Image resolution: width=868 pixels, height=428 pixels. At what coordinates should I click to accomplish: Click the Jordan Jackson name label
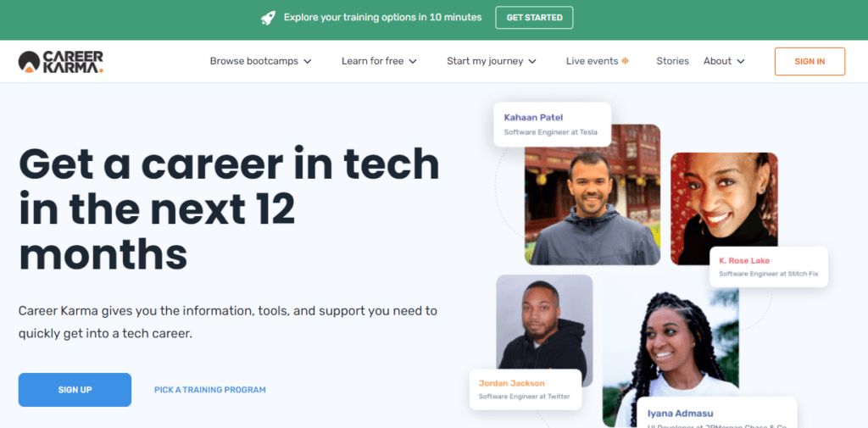pos(511,383)
